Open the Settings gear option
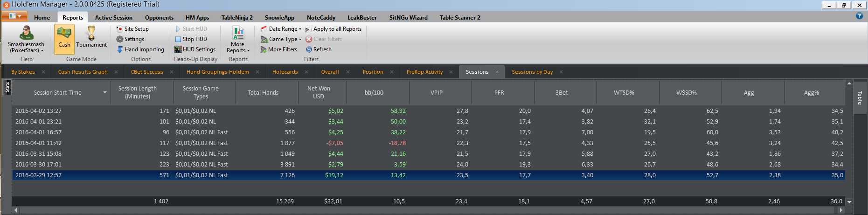This screenshot has width=868, height=215. pos(130,39)
